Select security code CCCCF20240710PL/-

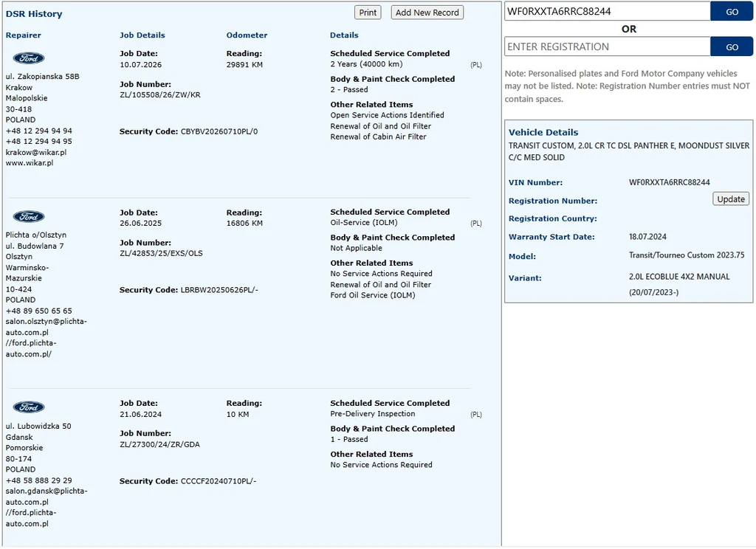[x=219, y=482]
